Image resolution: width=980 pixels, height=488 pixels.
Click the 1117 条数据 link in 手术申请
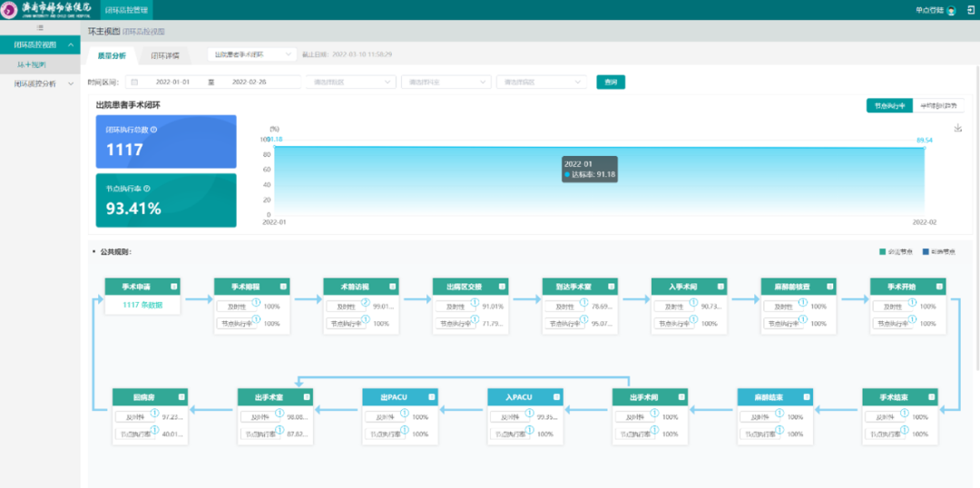click(142, 306)
